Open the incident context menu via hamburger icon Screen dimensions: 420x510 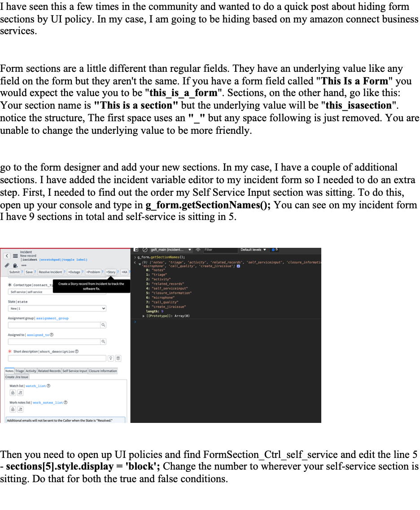16,256
